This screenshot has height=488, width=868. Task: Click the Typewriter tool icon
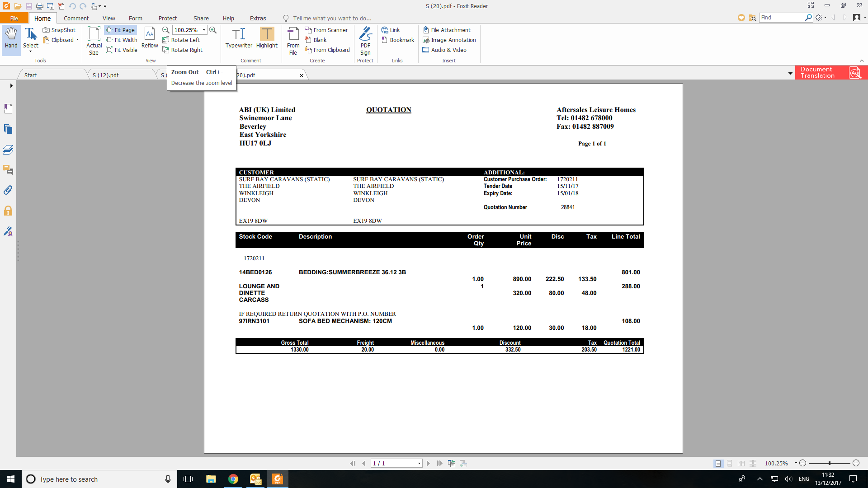click(239, 38)
